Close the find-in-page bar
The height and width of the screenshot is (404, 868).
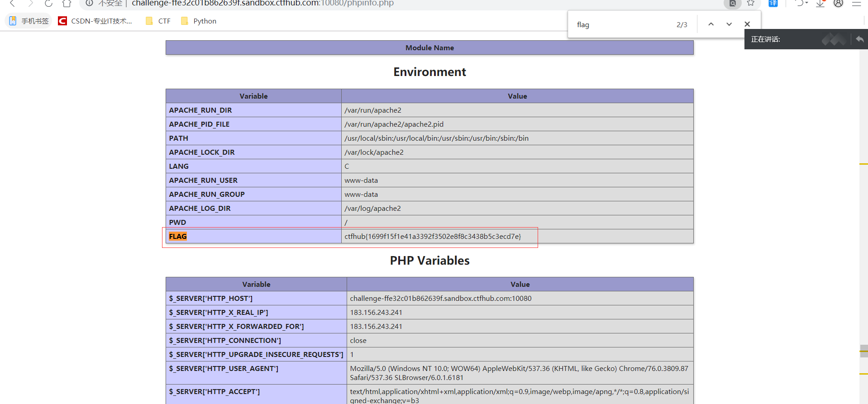[x=747, y=24]
